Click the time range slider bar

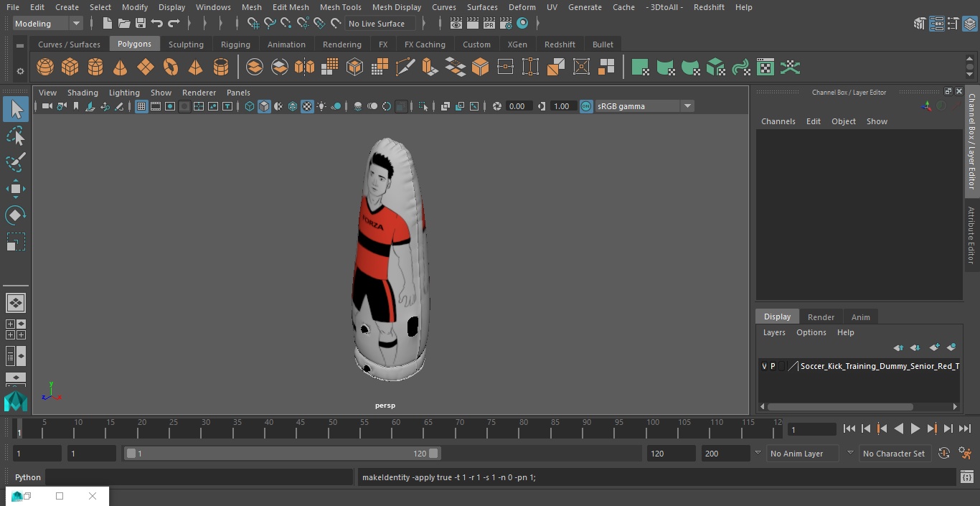tap(282, 454)
